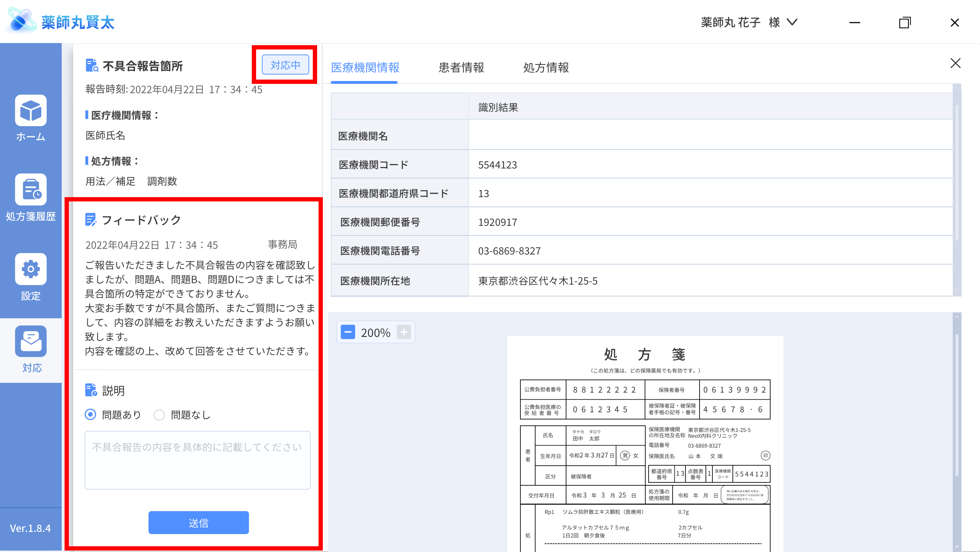Click the 医療機関郵便番号 row label
The width and height of the screenshot is (980, 552).
[x=380, y=222]
